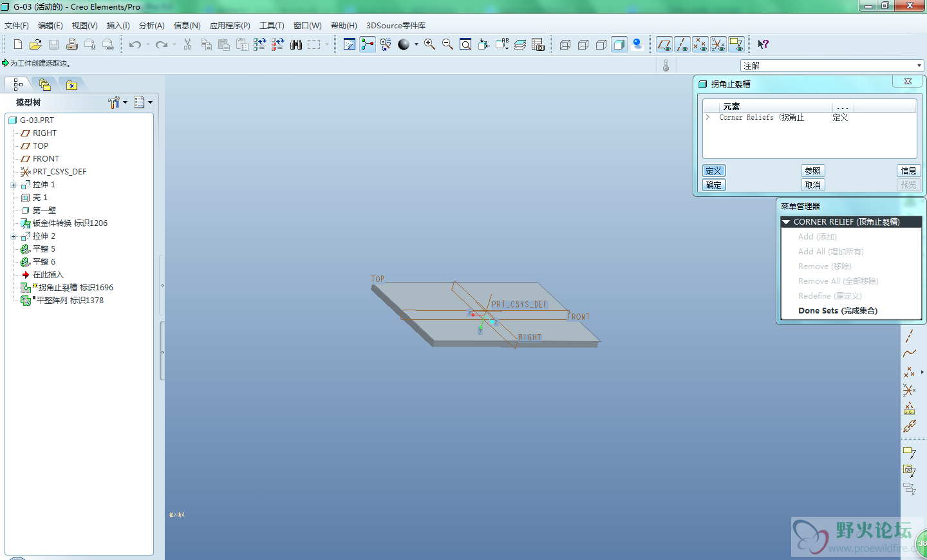Click the 确定 button in dialog
The width and height of the screenshot is (927, 560).
(713, 185)
